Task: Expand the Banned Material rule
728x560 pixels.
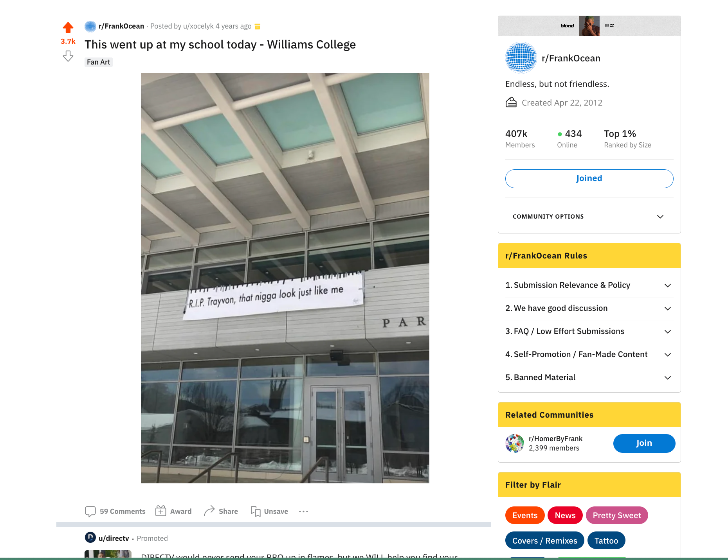Action: [x=589, y=378]
